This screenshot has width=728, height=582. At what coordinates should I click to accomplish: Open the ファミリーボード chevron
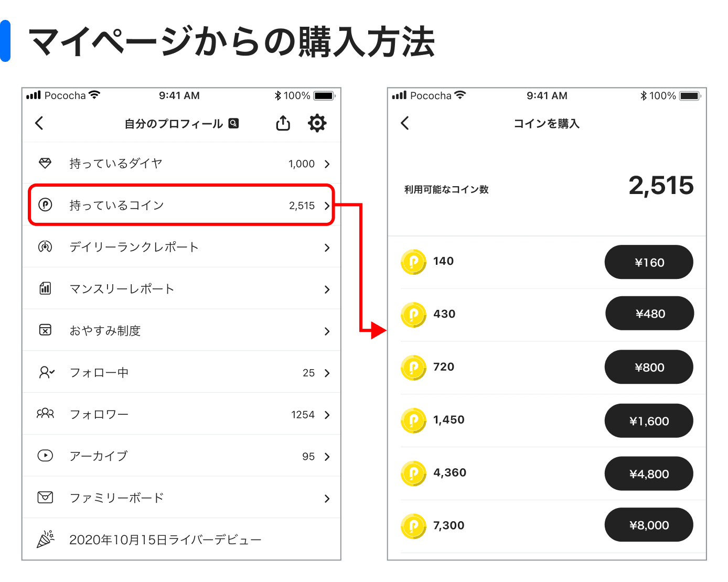327,499
